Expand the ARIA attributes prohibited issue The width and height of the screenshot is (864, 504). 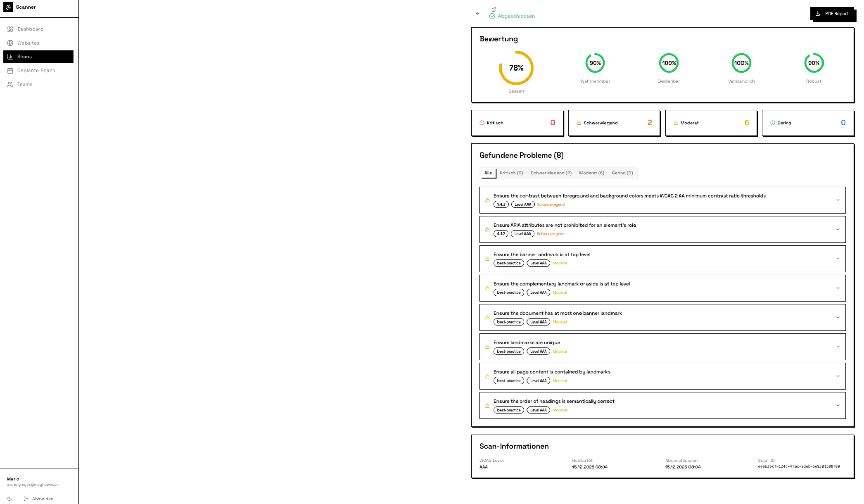(838, 229)
